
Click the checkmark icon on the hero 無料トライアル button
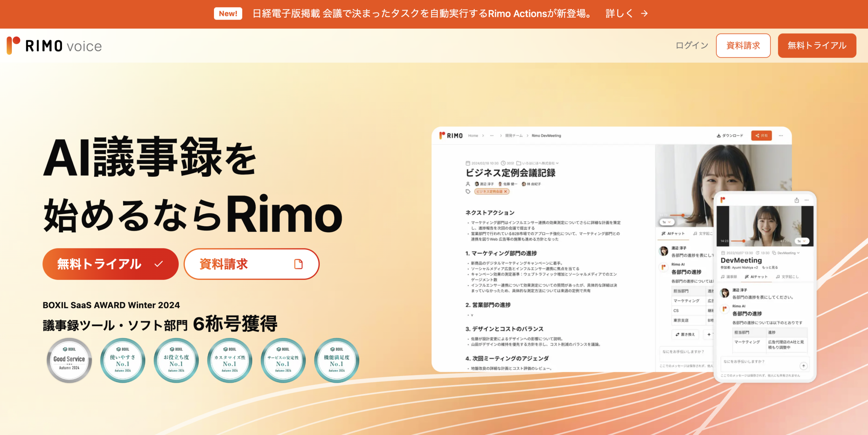pos(158,264)
